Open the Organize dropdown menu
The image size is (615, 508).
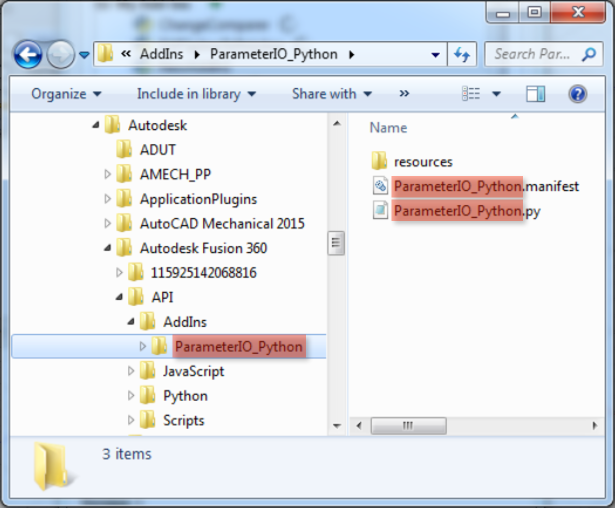coord(66,94)
